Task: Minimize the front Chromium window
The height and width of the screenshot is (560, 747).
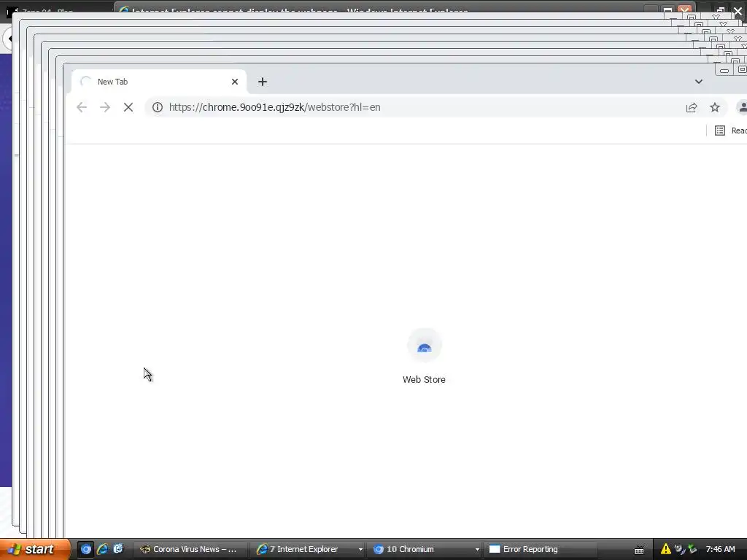Action: pyautogui.click(x=724, y=71)
